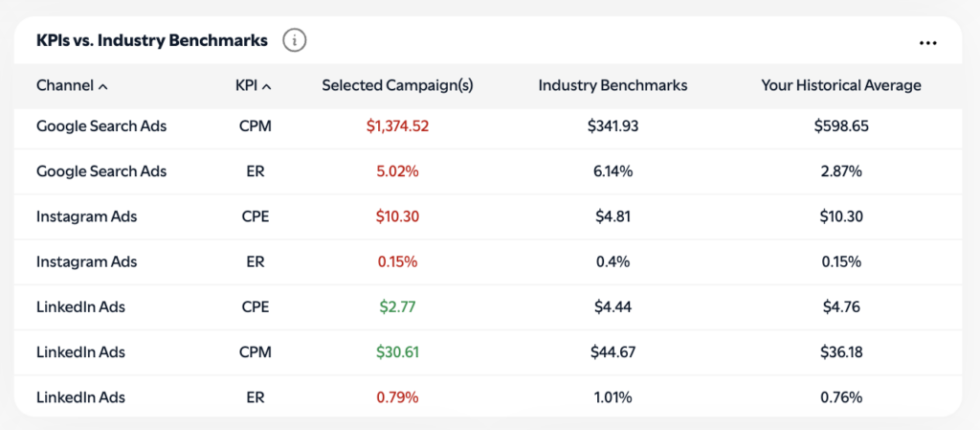Image resolution: width=980 pixels, height=430 pixels.
Task: Click the Industry Benchmarks column header
Action: click(612, 85)
